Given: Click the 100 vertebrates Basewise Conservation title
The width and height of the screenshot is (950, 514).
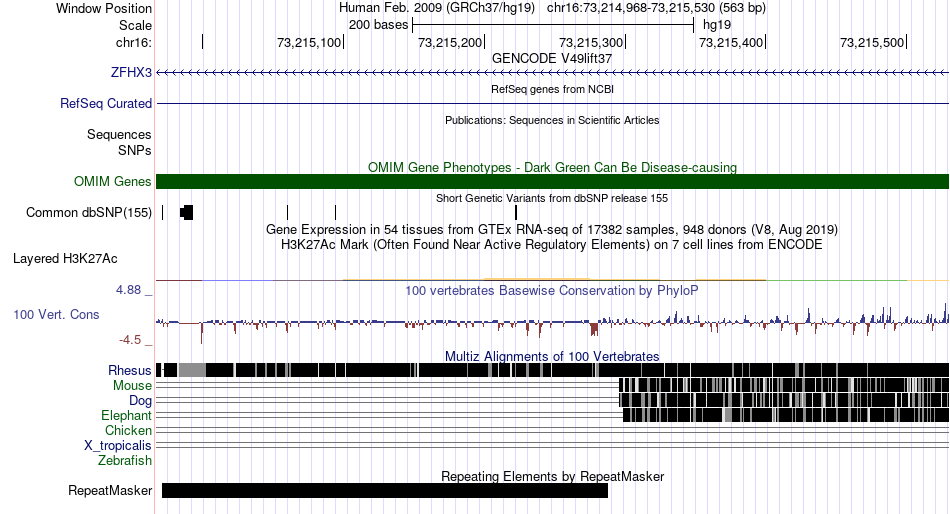Looking at the screenshot, I should 552,290.
